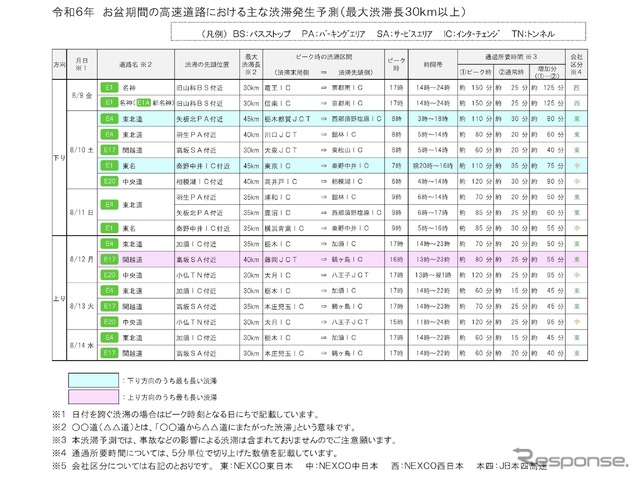Screen dimensions: 640x480
Task: Click the E20 badge in the 高井戸IC row
Action: [109, 181]
